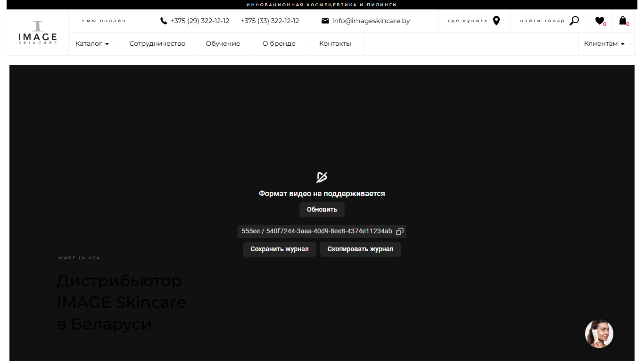
Task: Expand the Каталог dropdown menu
Action: tap(92, 44)
